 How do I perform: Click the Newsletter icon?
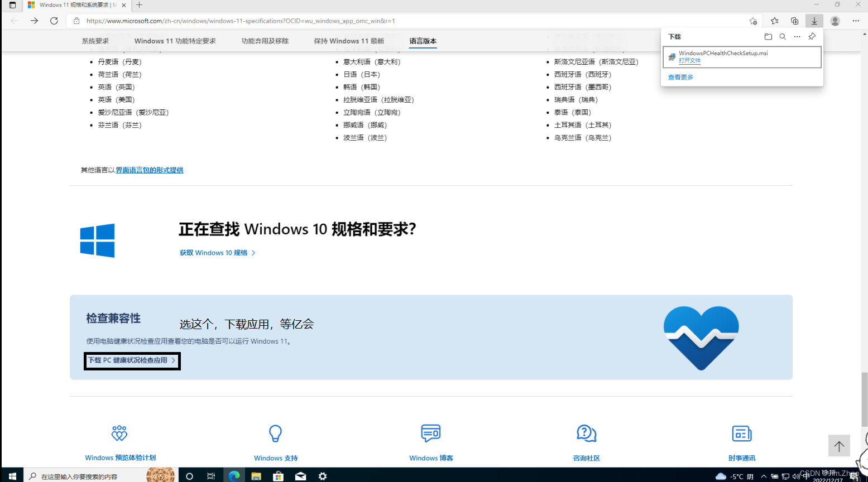[742, 433]
